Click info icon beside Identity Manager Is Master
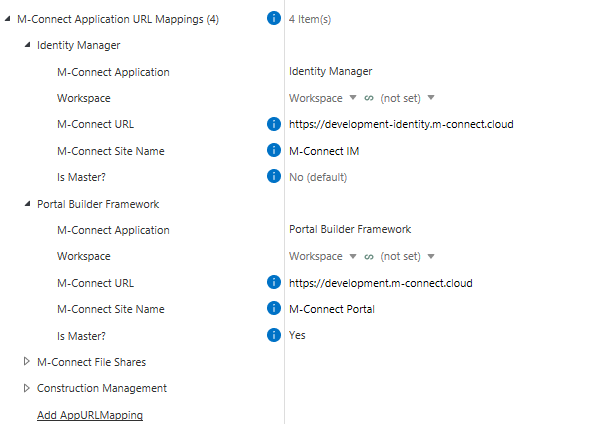Screen dimensions: 590x424 274,176
